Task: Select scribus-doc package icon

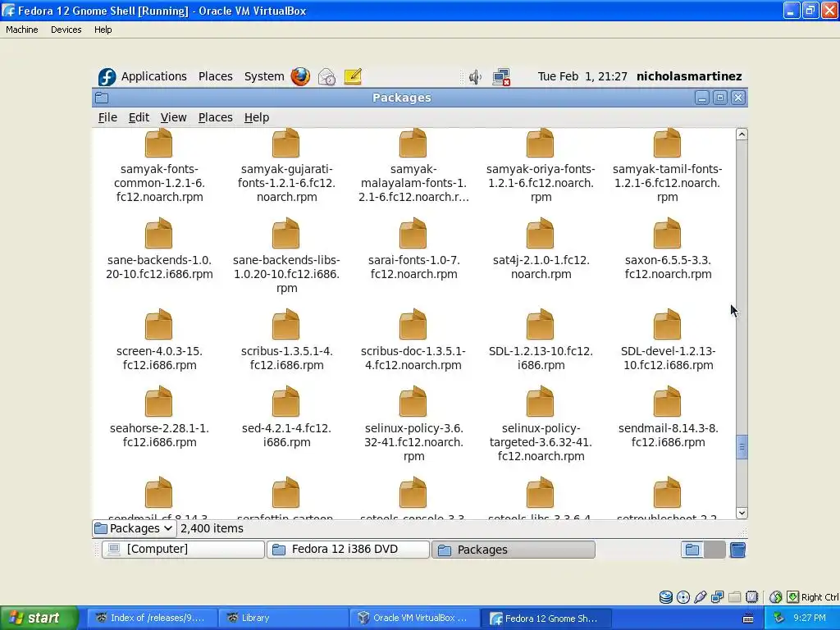Action: (413, 325)
